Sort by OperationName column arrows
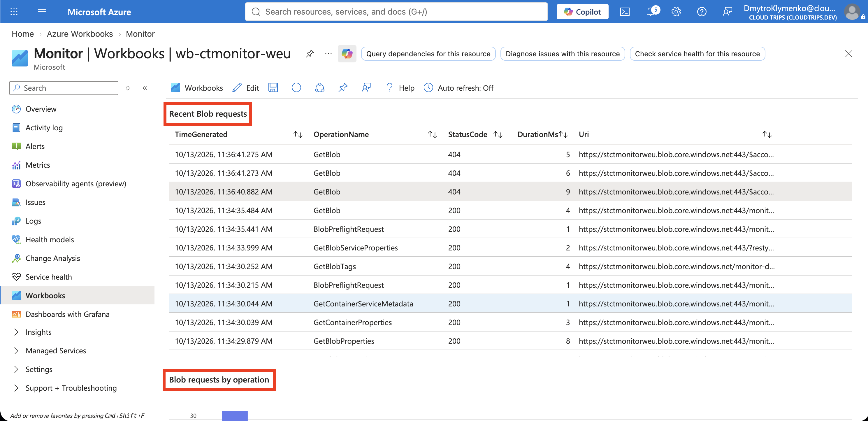868x421 pixels. [432, 134]
